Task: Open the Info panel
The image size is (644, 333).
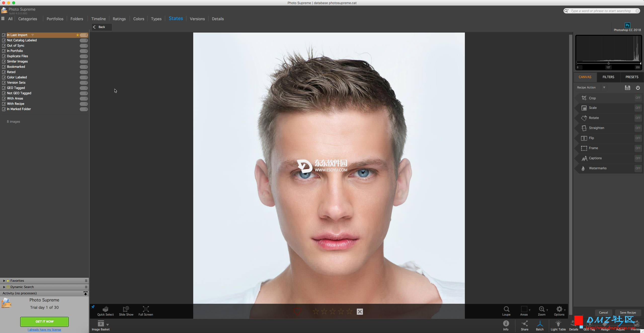Action: [506, 325]
